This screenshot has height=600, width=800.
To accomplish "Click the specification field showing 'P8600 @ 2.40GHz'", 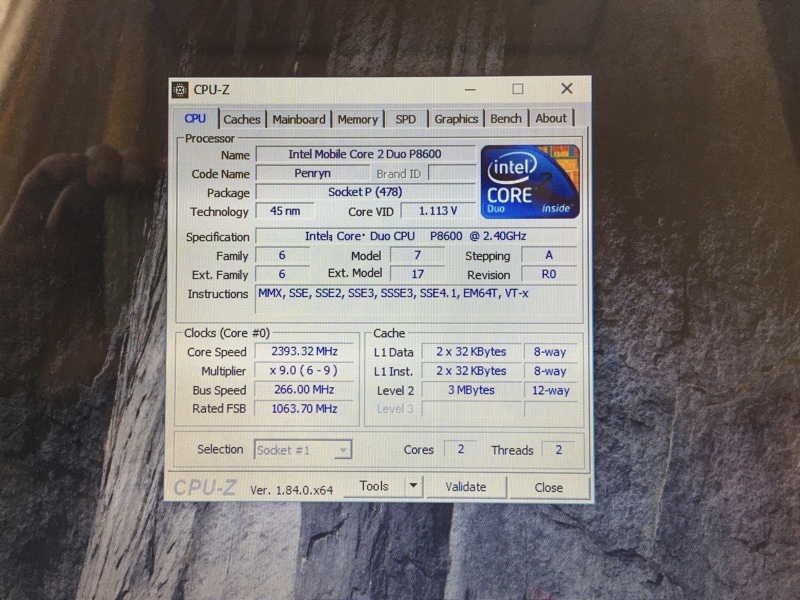I will click(x=416, y=236).
